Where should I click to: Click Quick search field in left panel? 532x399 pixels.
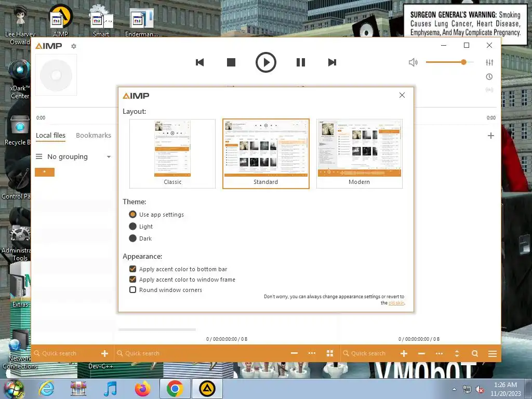point(65,353)
